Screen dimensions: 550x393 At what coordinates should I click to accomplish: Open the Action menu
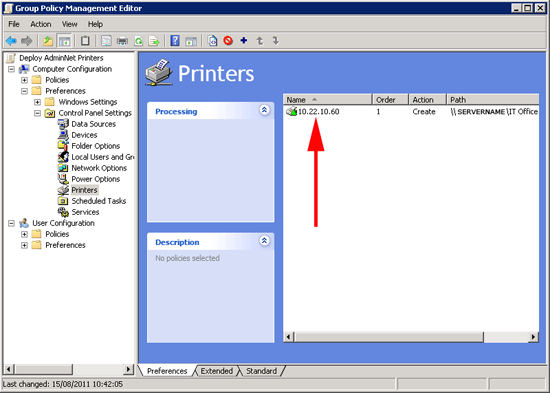tap(41, 24)
